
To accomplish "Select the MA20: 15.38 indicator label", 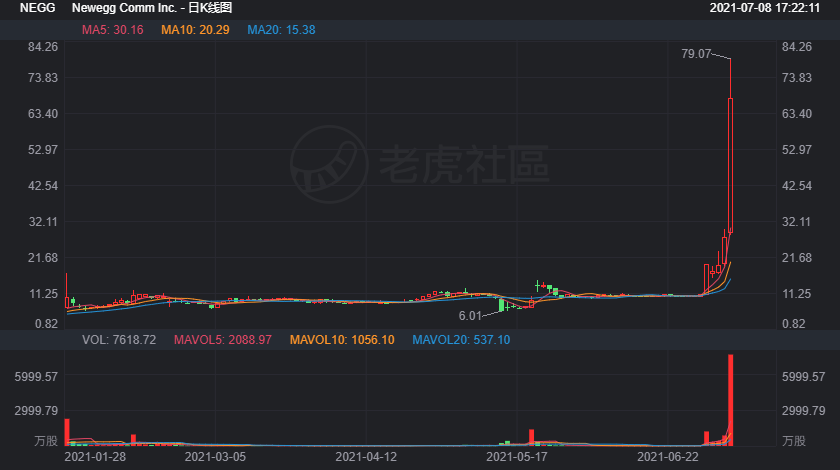I will tap(281, 30).
